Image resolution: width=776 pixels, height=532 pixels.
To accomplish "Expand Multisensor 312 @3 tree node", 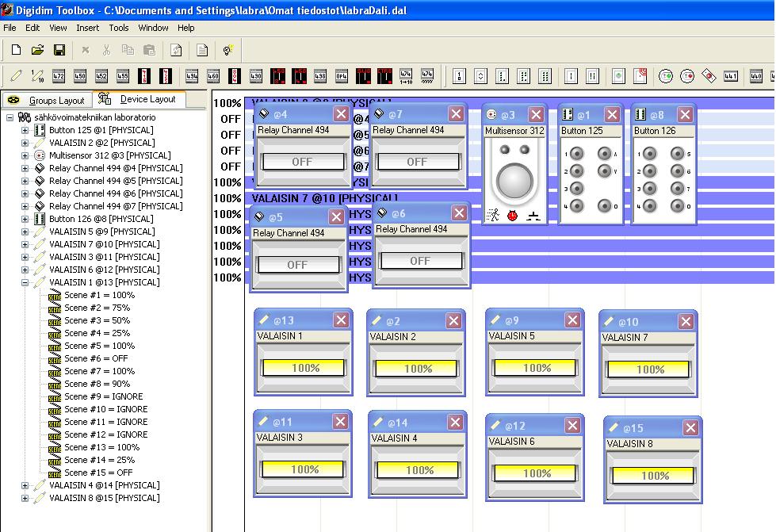I will (25, 155).
